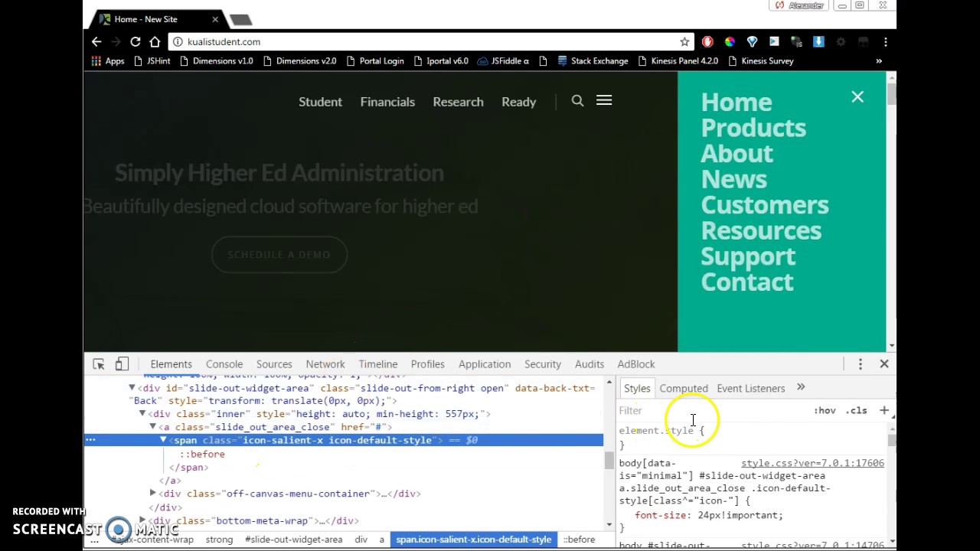Click the Products menu link
980x551 pixels.
click(x=753, y=128)
